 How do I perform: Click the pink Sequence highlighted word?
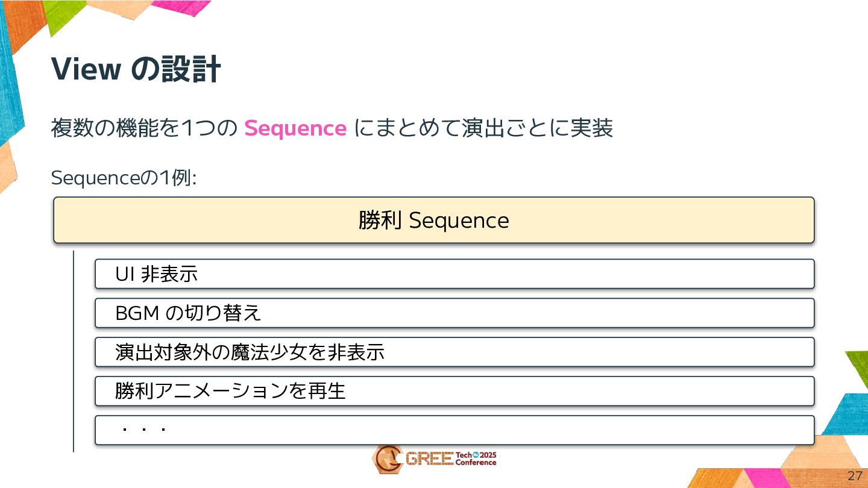click(295, 128)
